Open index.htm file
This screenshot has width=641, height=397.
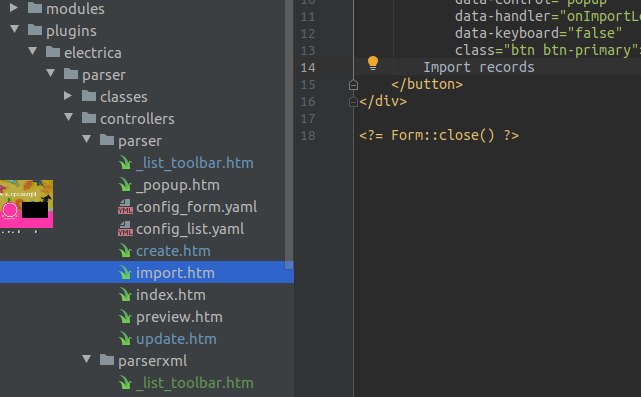171,295
